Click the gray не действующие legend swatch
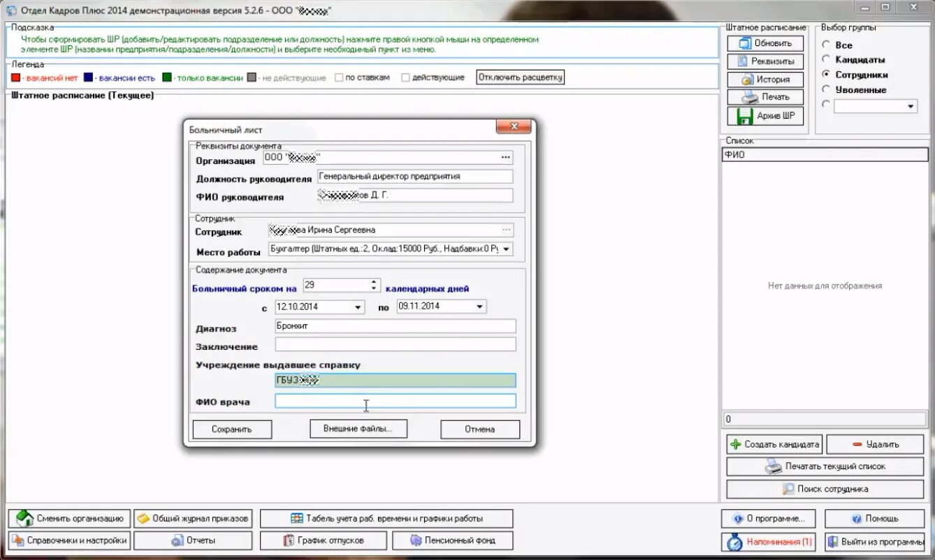935x560 pixels. click(252, 78)
